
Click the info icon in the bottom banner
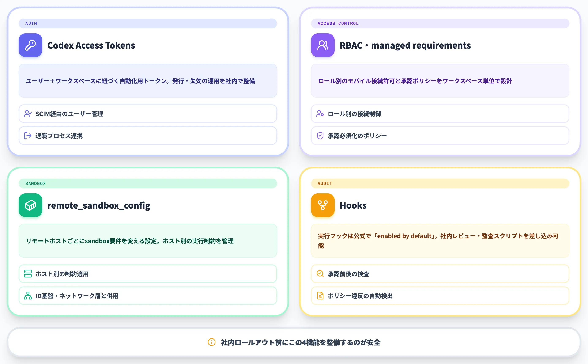211,342
